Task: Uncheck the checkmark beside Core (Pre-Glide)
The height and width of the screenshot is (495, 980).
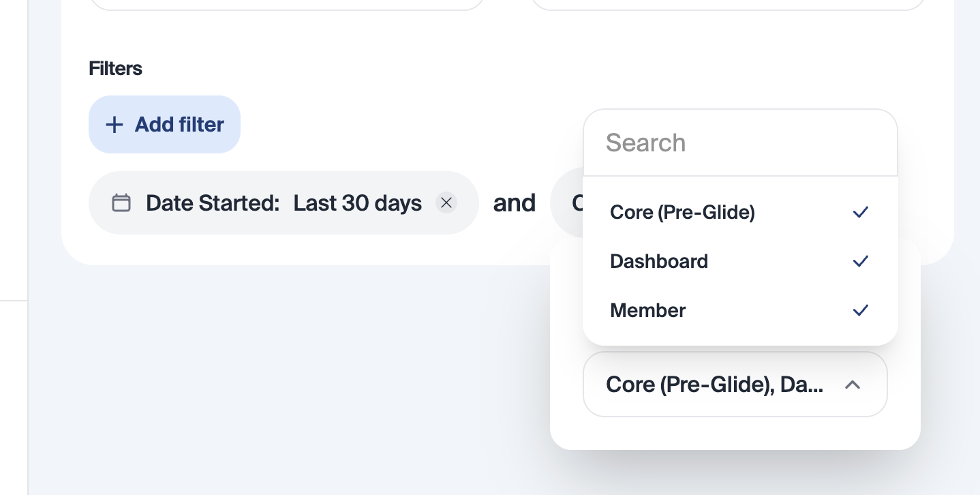Action: point(860,213)
